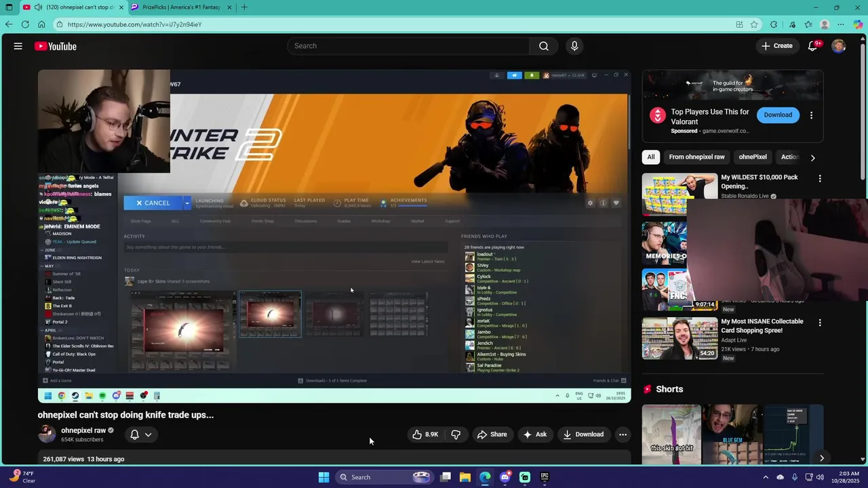Open the ohnepixel raw channel avatar
The height and width of the screenshot is (488, 868).
point(47,434)
